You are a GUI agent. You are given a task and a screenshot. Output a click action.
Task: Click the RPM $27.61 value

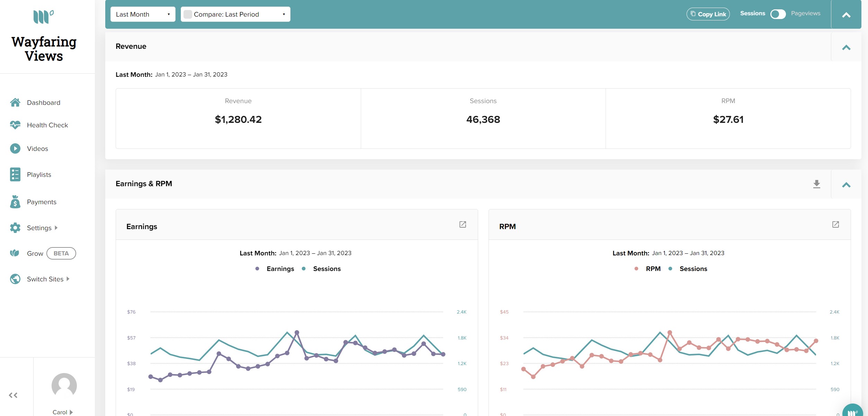tap(728, 119)
